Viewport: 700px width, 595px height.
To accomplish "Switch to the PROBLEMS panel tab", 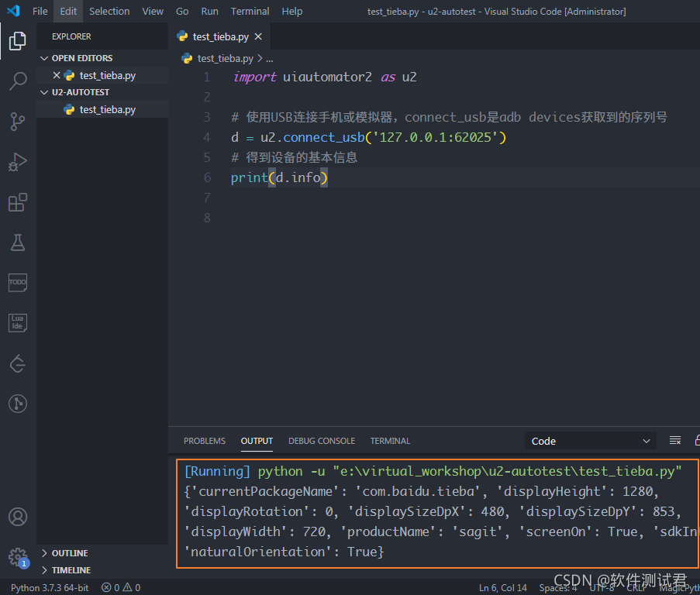I will click(205, 441).
